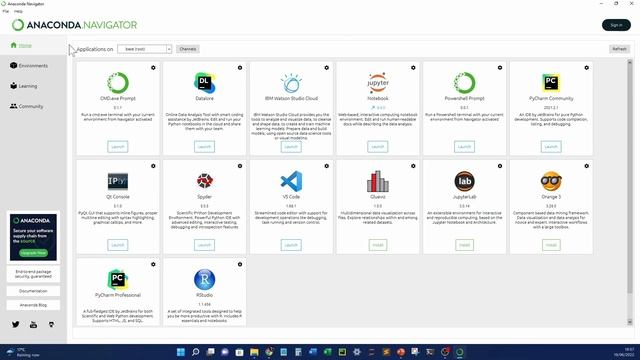This screenshot has width=640, height=360.
Task: Launch Spyder
Action: (204, 245)
